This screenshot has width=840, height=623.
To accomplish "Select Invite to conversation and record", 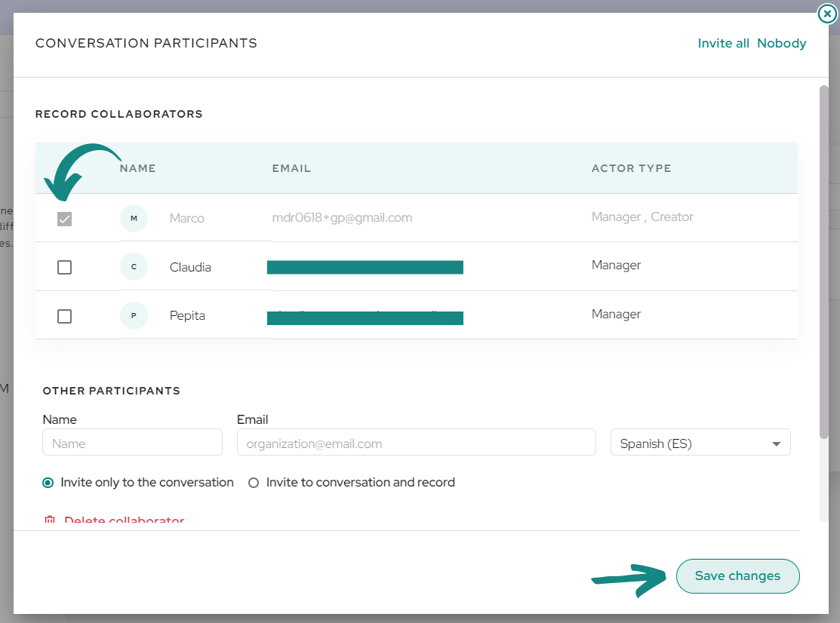I will [x=254, y=483].
